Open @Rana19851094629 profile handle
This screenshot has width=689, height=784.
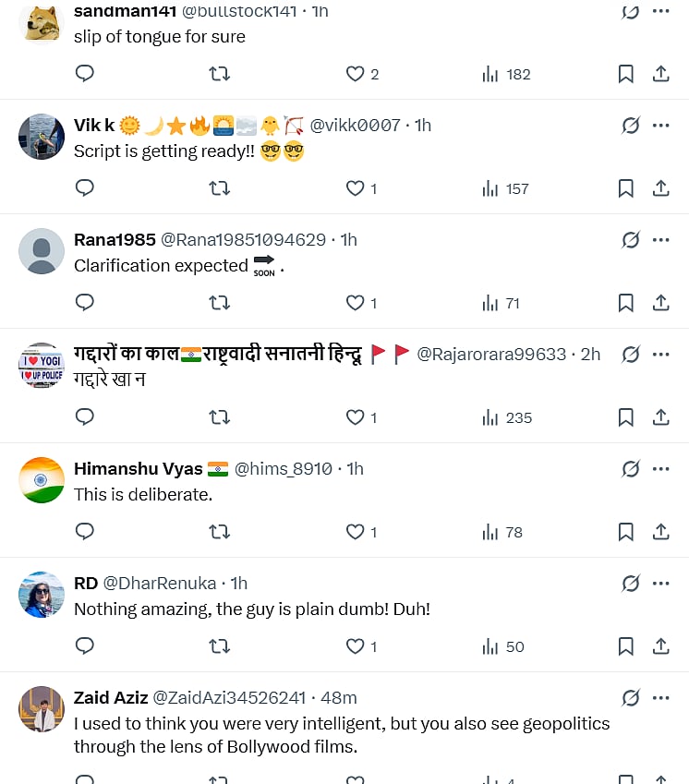[x=244, y=240]
